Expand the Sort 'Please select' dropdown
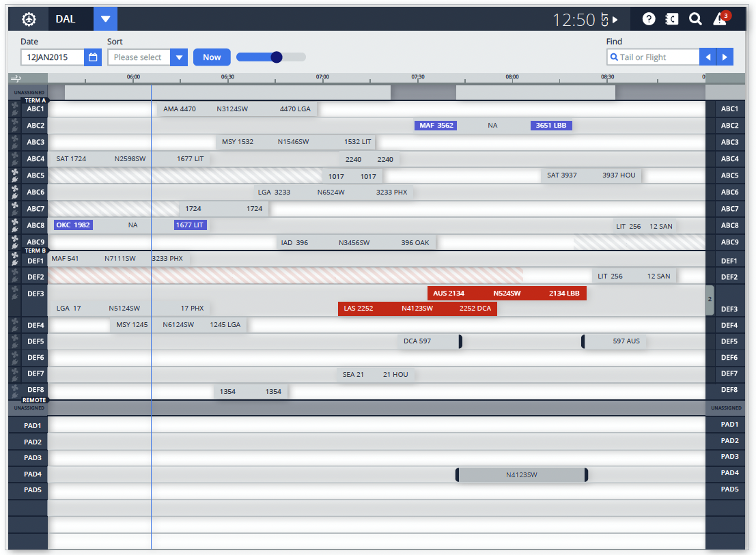Viewport: 756px width, 555px height. [179, 57]
